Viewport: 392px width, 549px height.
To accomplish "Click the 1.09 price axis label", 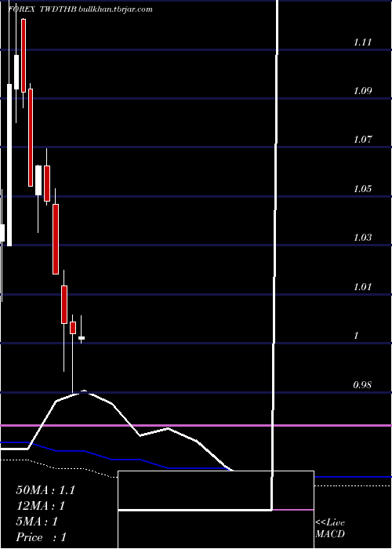I will [x=362, y=92].
